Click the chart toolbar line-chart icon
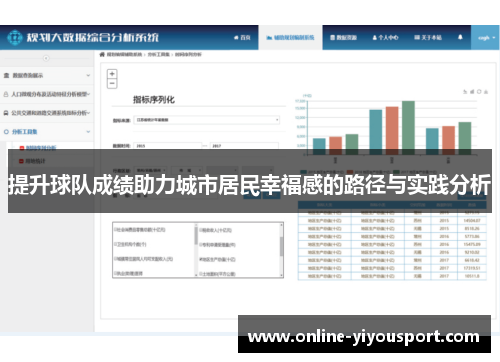 tap(465, 92)
